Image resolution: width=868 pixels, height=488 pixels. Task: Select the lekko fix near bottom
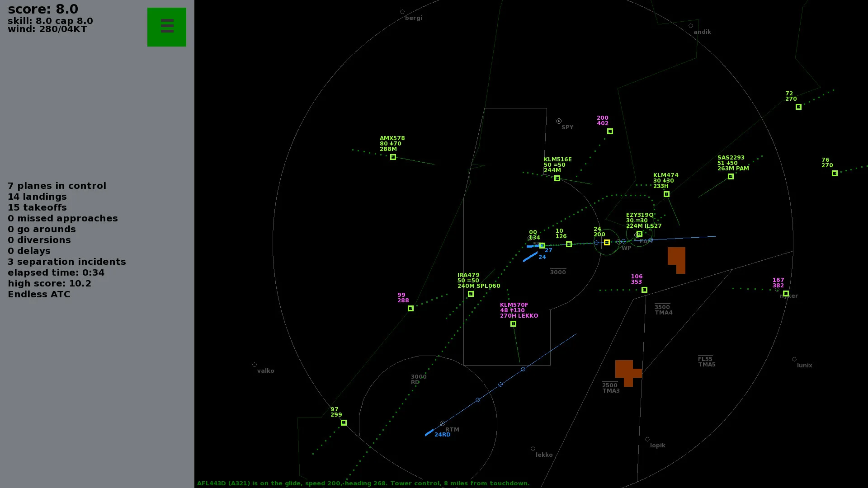(532, 449)
